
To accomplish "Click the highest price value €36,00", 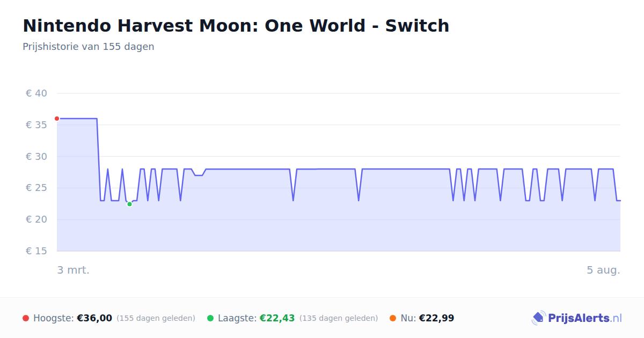I will [94, 318].
